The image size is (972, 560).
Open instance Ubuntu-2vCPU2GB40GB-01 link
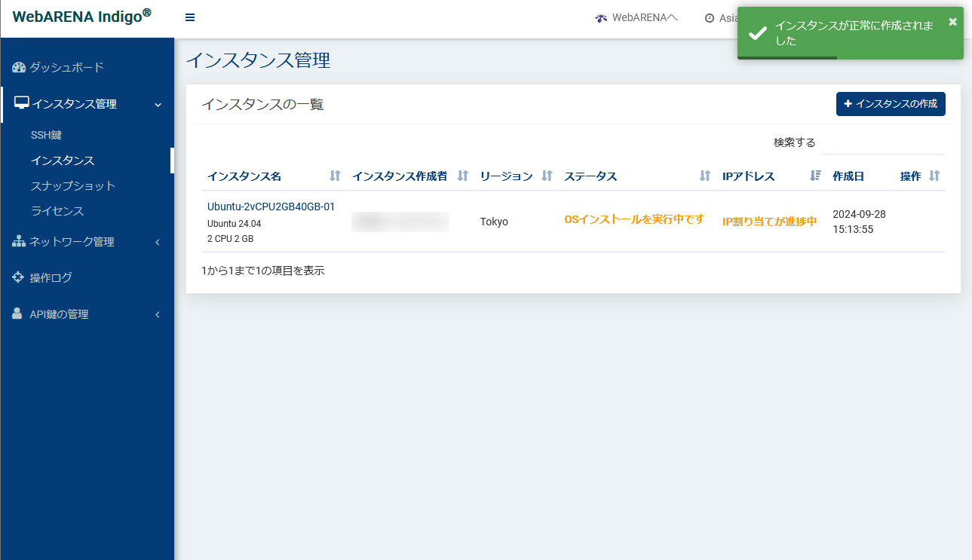[271, 207]
